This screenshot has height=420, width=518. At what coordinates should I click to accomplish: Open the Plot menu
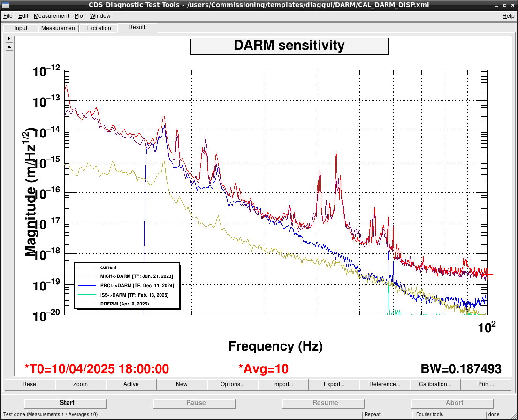pyautogui.click(x=79, y=16)
